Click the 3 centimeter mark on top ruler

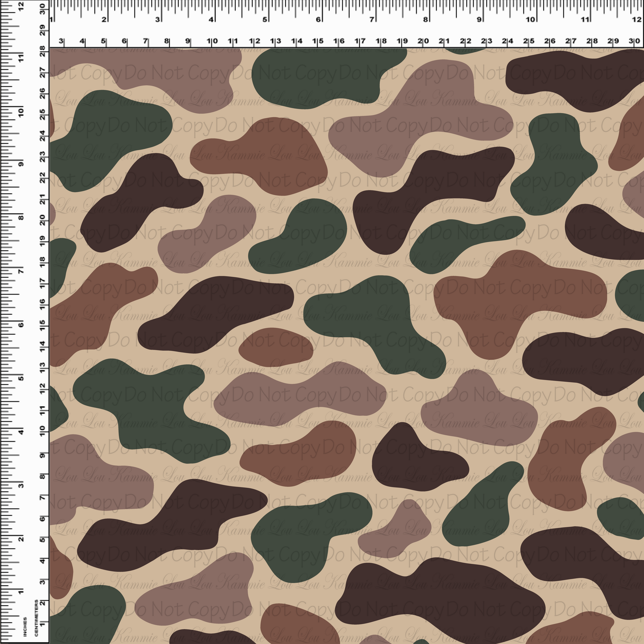tap(61, 41)
